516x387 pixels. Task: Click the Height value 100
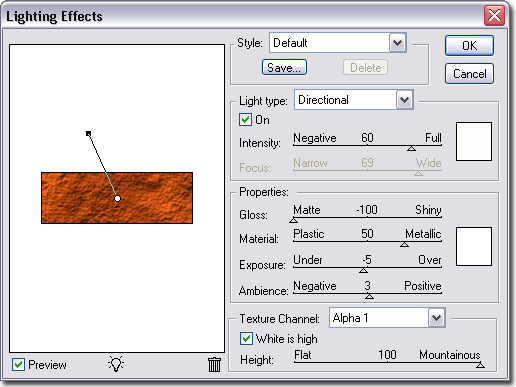point(387,355)
